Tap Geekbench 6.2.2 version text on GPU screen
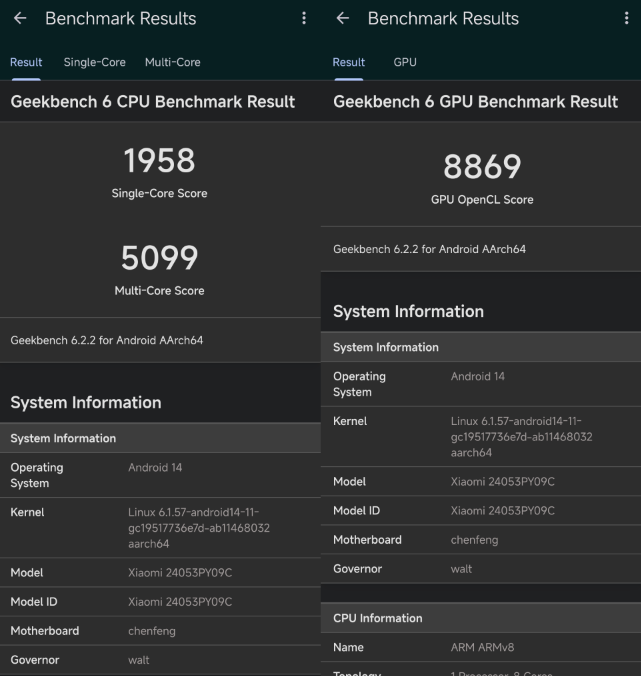 point(429,249)
